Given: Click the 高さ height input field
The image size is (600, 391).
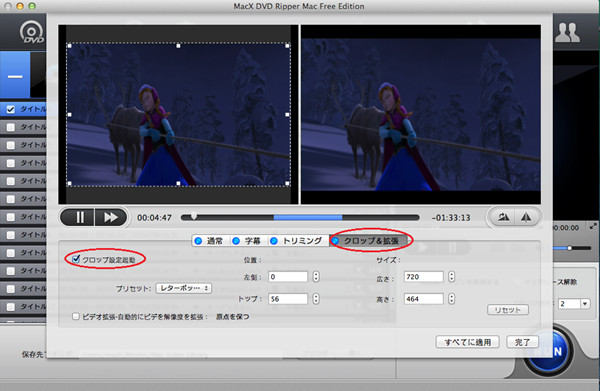Looking at the screenshot, I should point(424,299).
